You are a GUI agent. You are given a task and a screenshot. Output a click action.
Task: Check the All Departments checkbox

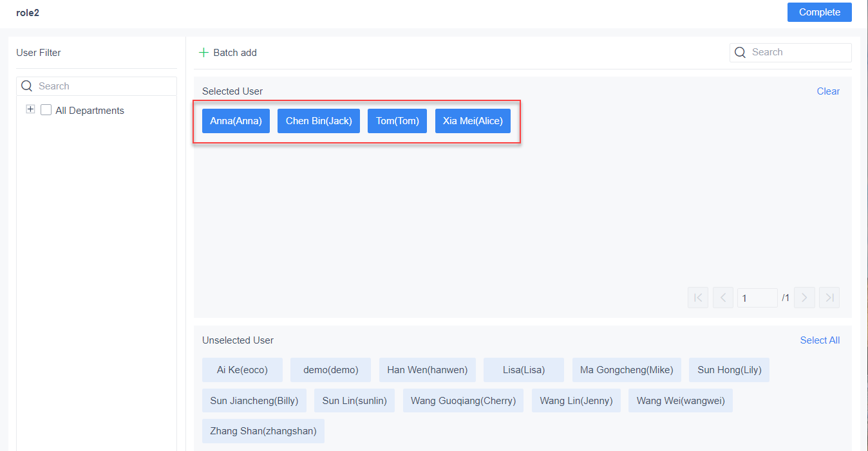coord(46,109)
